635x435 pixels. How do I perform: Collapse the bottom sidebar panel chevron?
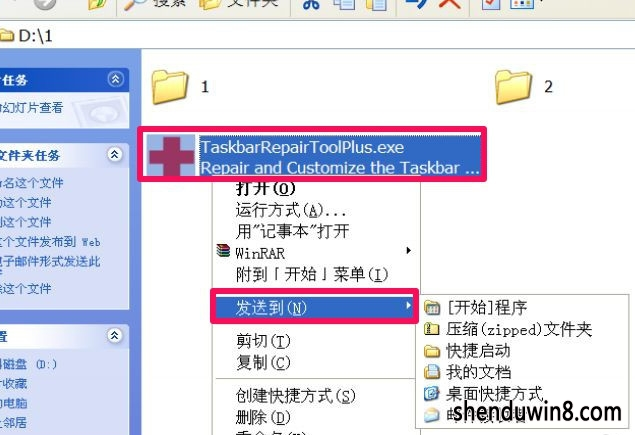point(115,336)
